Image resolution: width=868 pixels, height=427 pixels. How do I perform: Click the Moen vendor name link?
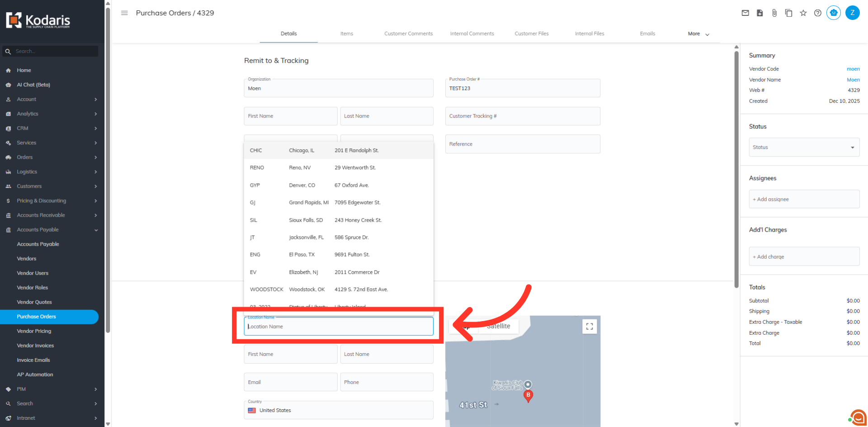[x=853, y=80]
